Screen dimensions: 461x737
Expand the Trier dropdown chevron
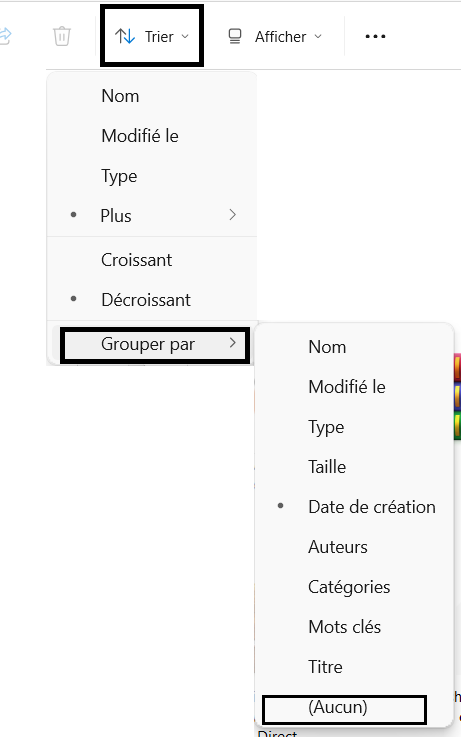185,37
